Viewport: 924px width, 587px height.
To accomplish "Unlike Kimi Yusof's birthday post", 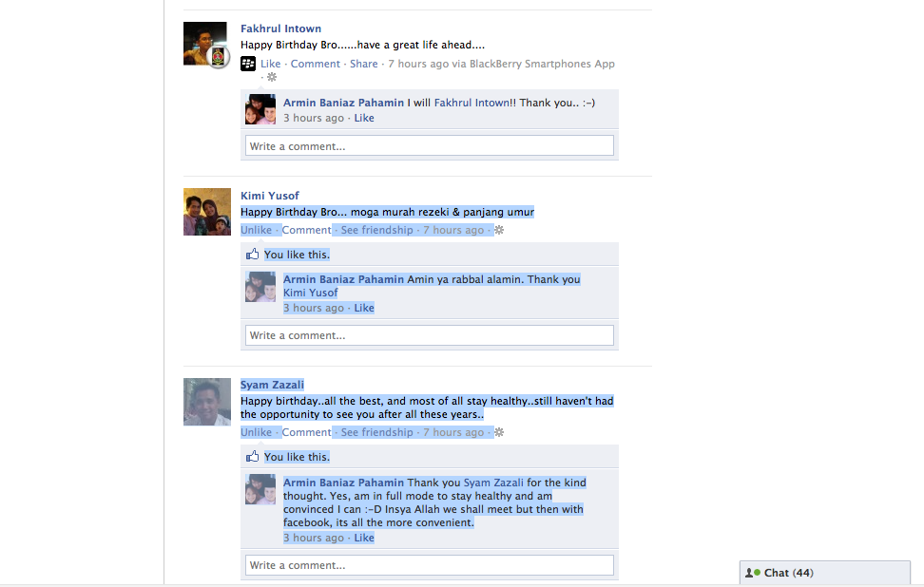I will coord(256,230).
